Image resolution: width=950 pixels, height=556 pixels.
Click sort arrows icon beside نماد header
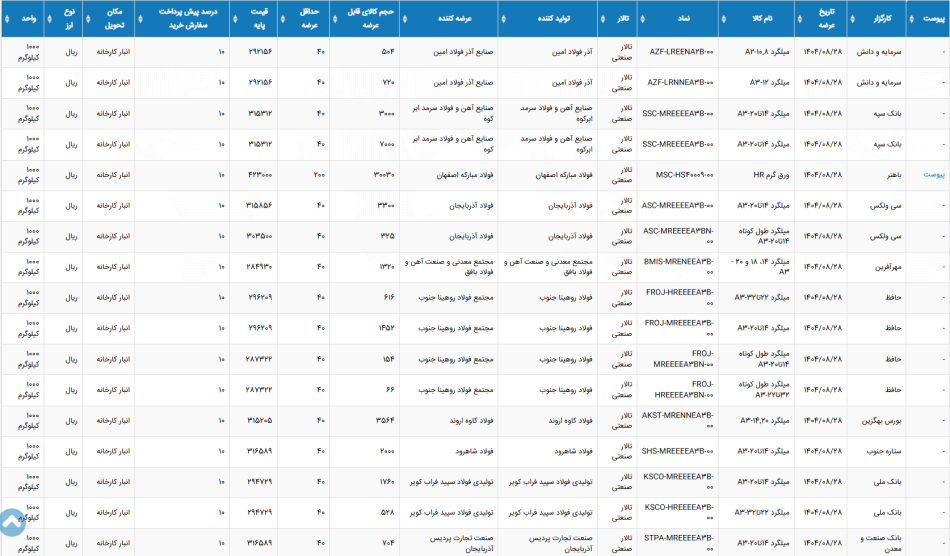642,19
